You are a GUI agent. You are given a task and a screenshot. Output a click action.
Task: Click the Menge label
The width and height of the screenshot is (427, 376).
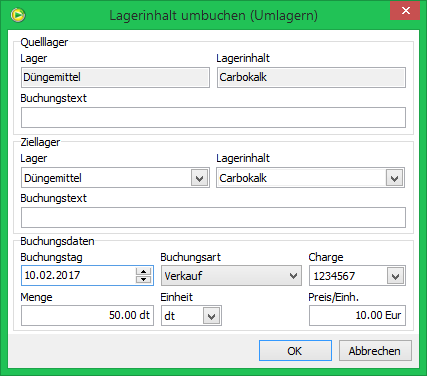tap(36, 297)
